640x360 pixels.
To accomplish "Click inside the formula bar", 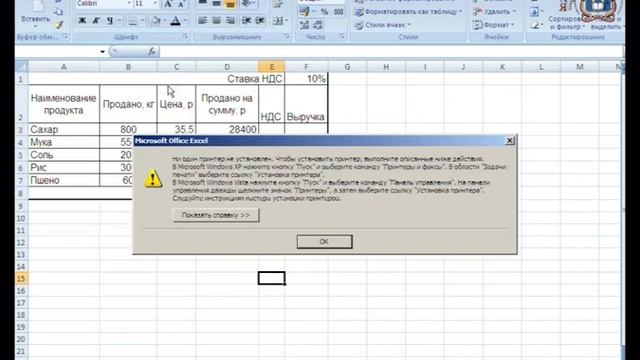I will tap(390, 51).
